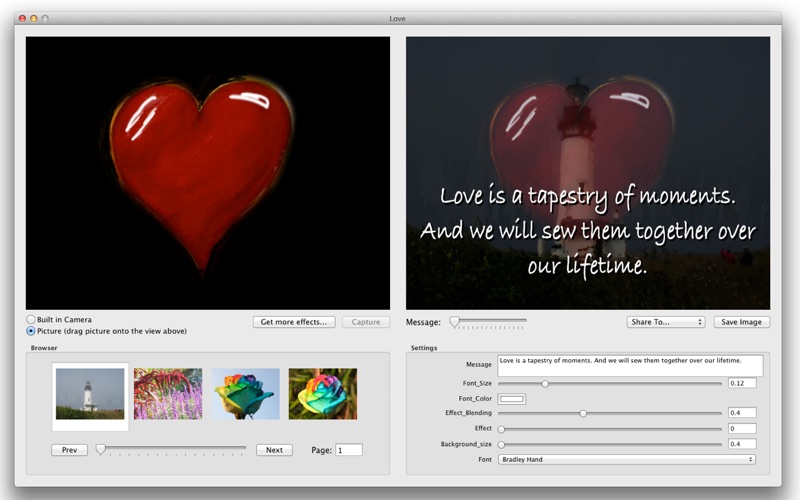Click the Page number field

pos(349,450)
